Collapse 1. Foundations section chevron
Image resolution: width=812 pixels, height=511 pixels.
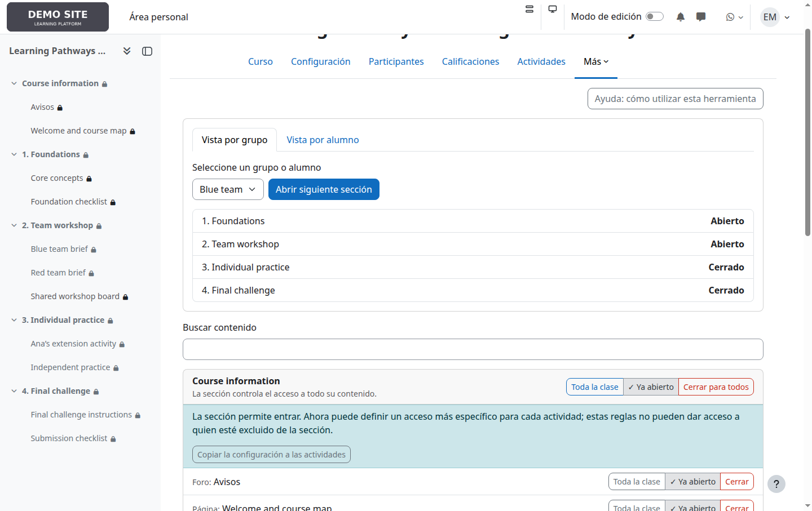[14, 154]
